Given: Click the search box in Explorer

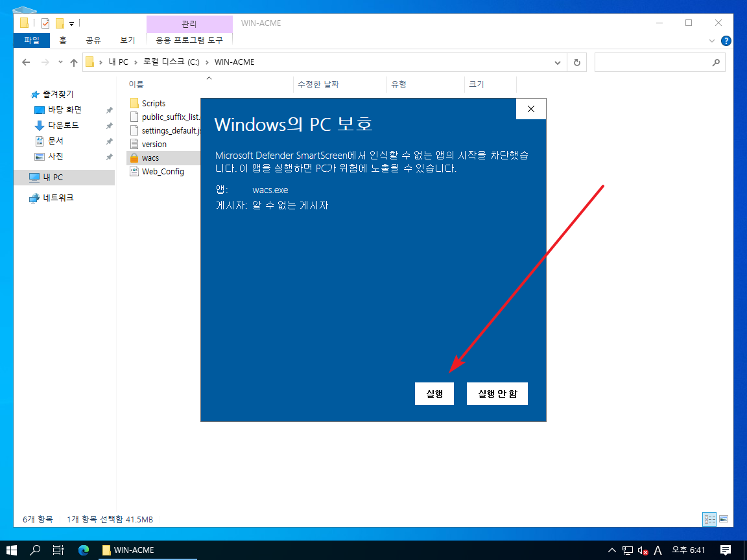Looking at the screenshot, I should 660,62.
